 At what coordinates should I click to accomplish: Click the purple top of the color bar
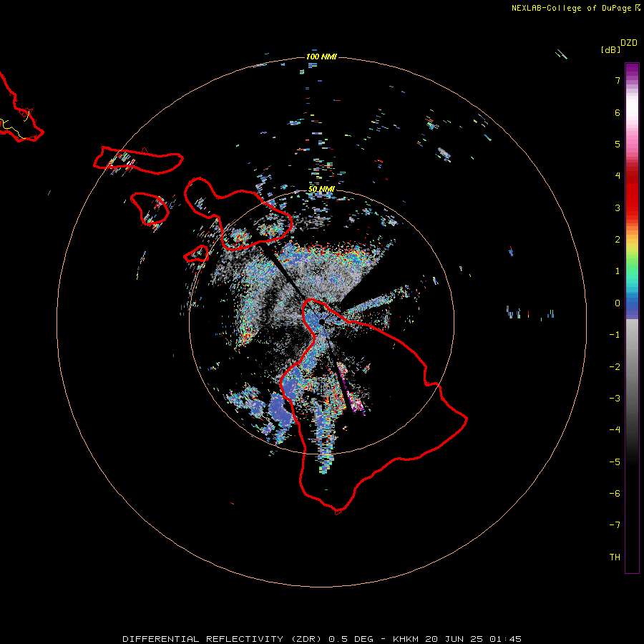[x=632, y=70]
